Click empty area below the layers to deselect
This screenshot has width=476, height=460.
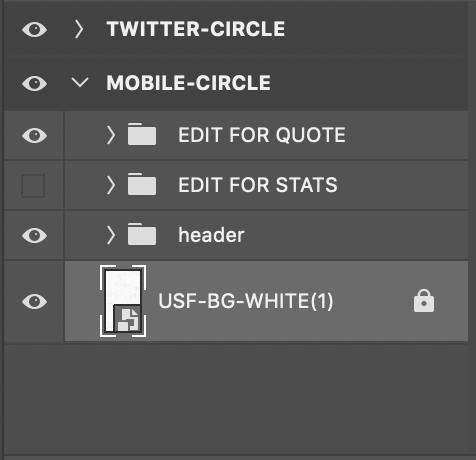(236, 398)
